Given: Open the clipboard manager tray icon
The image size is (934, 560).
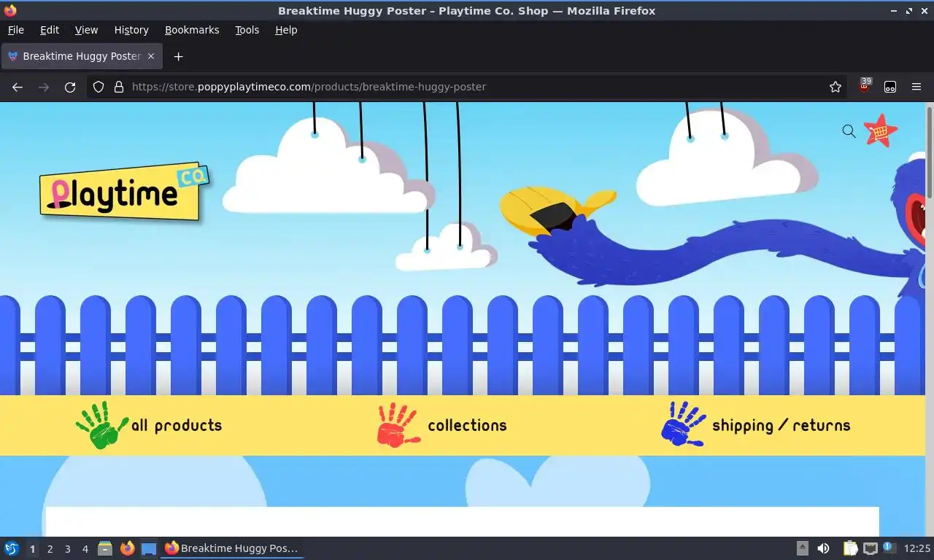Looking at the screenshot, I should click(850, 548).
